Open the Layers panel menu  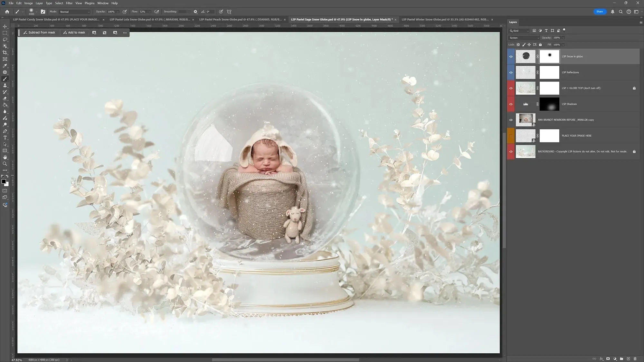pyautogui.click(x=640, y=23)
